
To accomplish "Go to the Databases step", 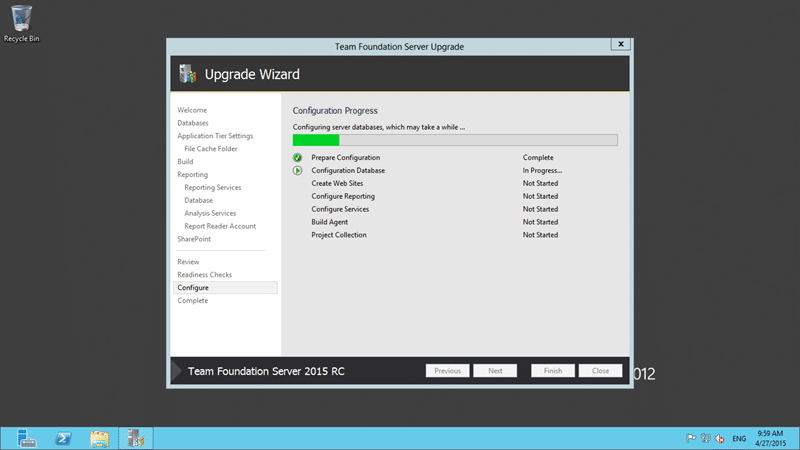I will click(x=193, y=123).
